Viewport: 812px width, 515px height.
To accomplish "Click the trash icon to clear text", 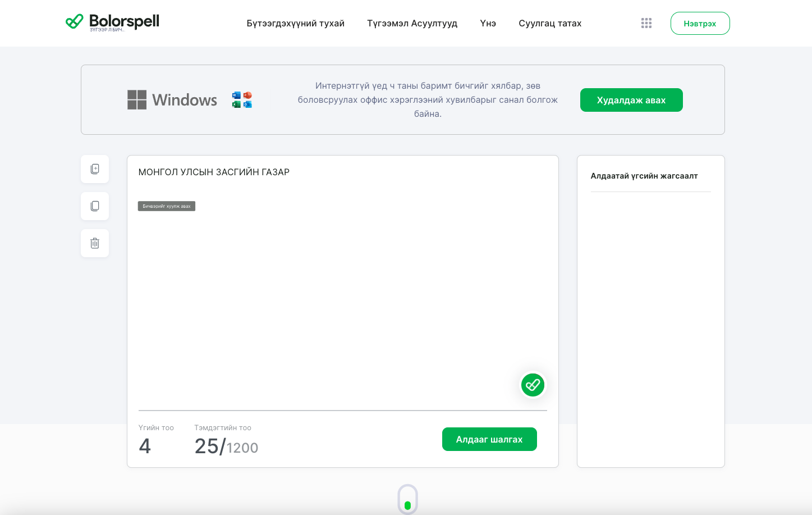I will coord(95,243).
